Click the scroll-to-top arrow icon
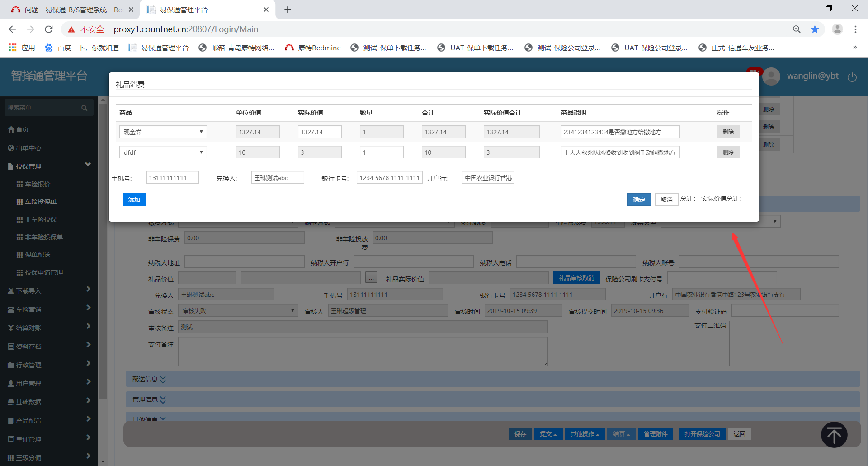Screen dimensions: 868x466 (834, 435)
